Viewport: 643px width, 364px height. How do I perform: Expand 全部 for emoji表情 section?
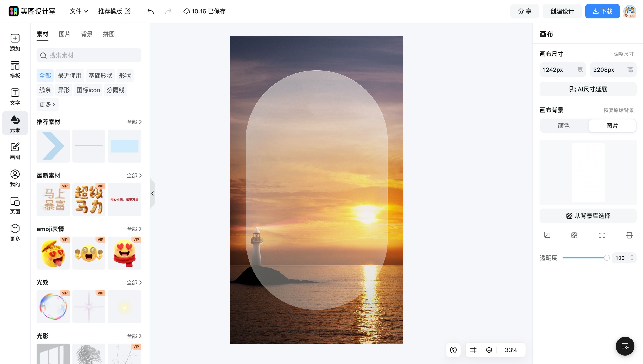(x=134, y=229)
